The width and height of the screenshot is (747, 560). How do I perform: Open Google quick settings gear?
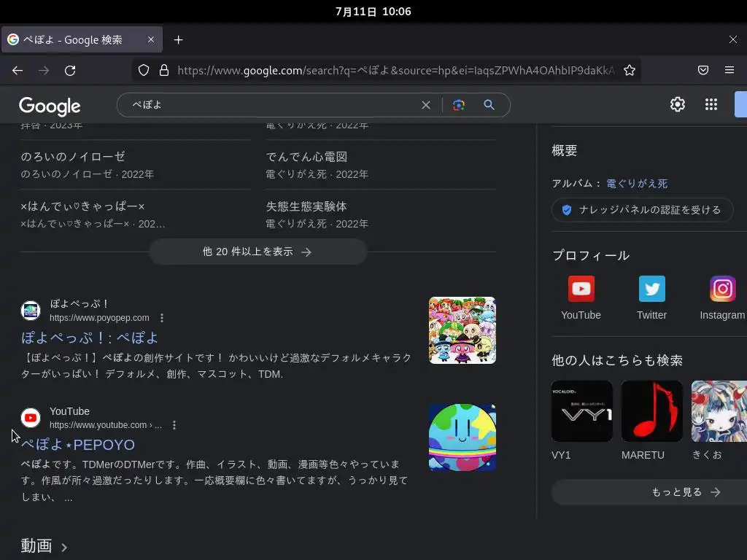pyautogui.click(x=678, y=104)
